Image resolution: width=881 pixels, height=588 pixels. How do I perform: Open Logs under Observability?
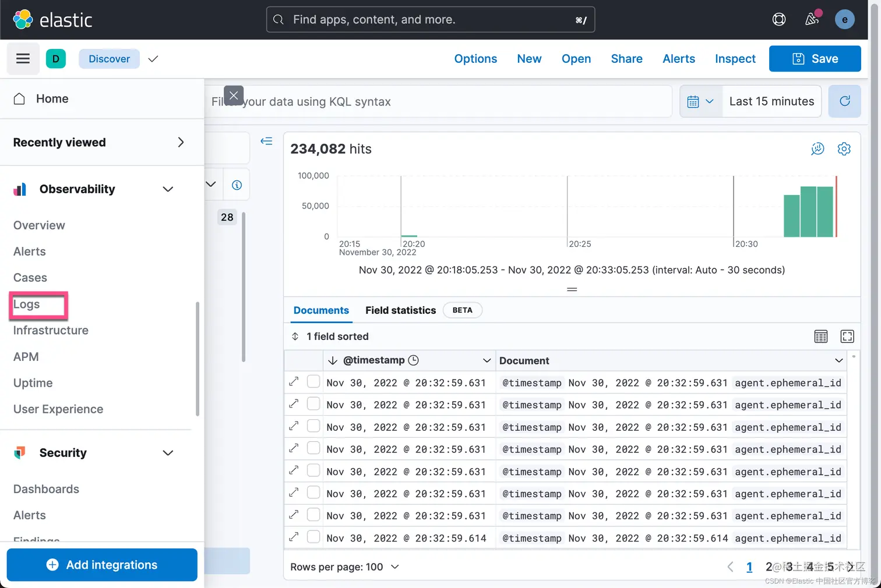pos(27,304)
